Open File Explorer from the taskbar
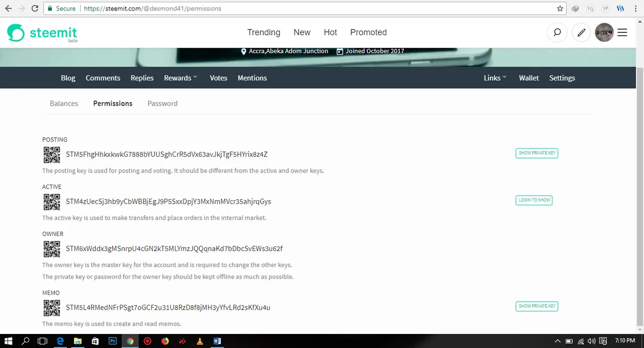This screenshot has width=644, height=348. 78,341
